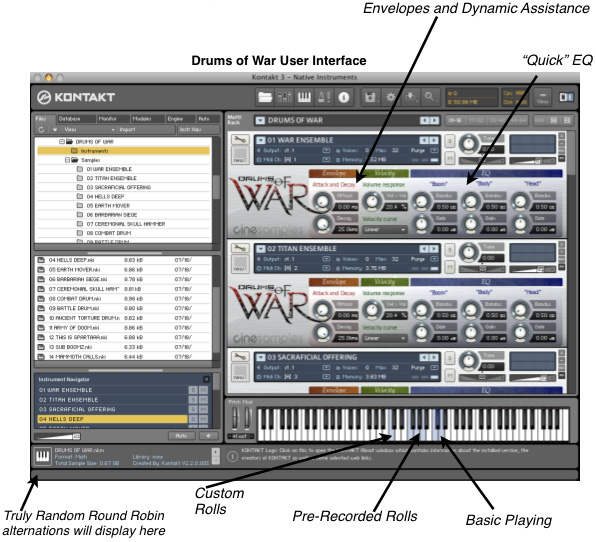
Task: Click the purge download-arrow icon
Action: click(x=410, y=97)
